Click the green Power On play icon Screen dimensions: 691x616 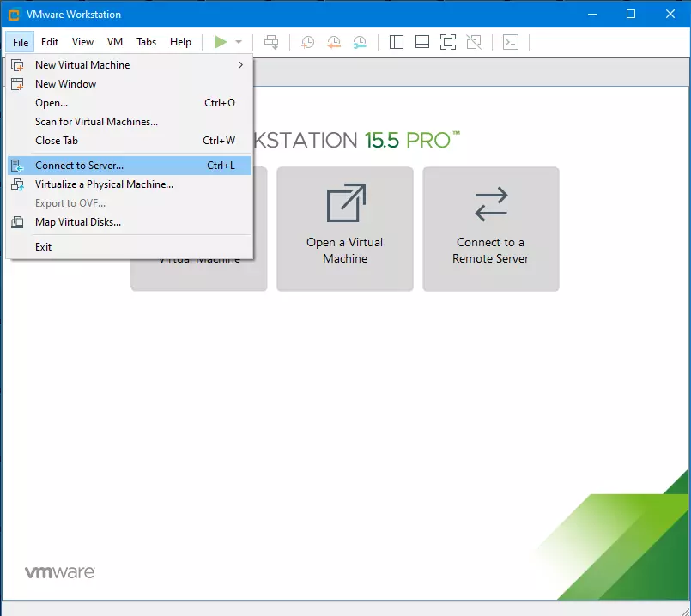click(221, 42)
